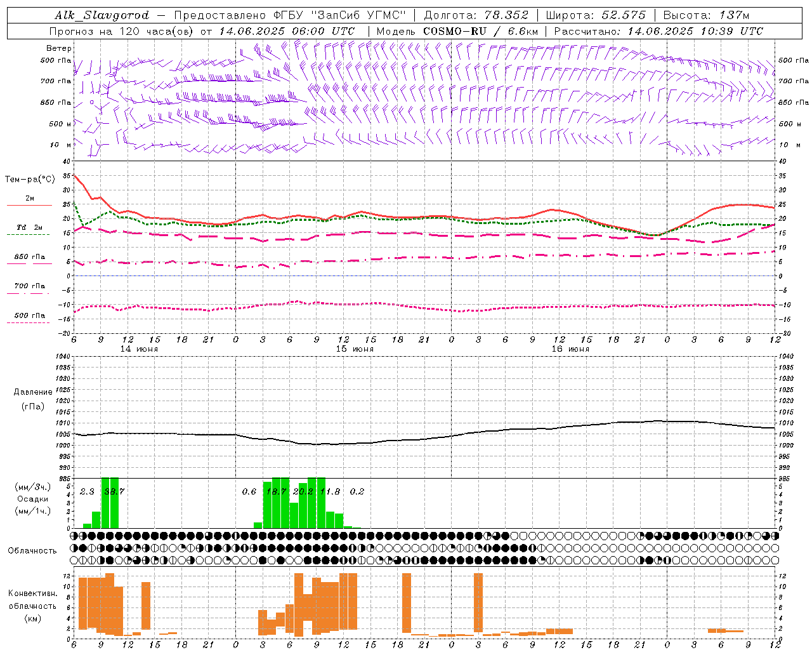Select the precipitation total "2.3"
This screenshot has width=812, height=650.
(87, 491)
